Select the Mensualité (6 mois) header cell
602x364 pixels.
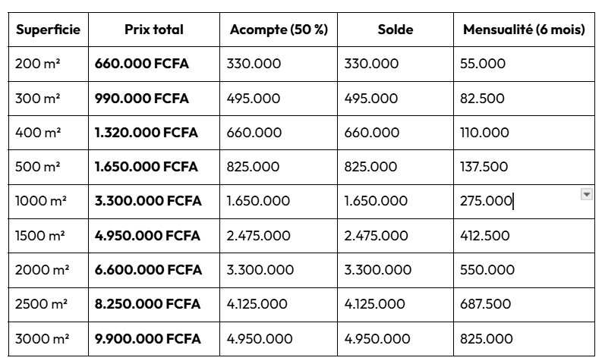pyautogui.click(x=524, y=30)
